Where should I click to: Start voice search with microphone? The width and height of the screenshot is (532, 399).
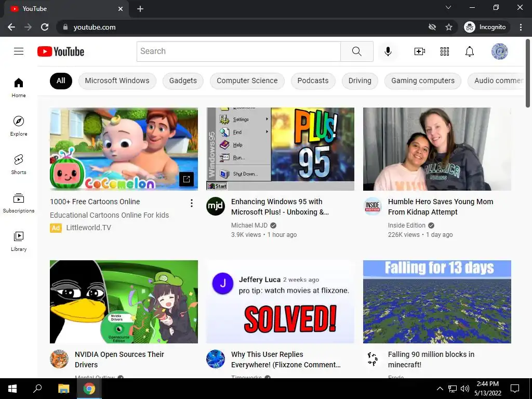(388, 51)
